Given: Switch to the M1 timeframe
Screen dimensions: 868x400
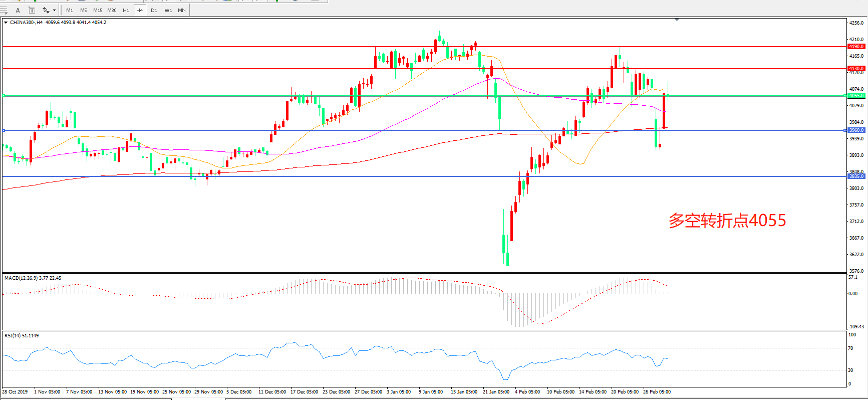Looking at the screenshot, I should 70,10.
